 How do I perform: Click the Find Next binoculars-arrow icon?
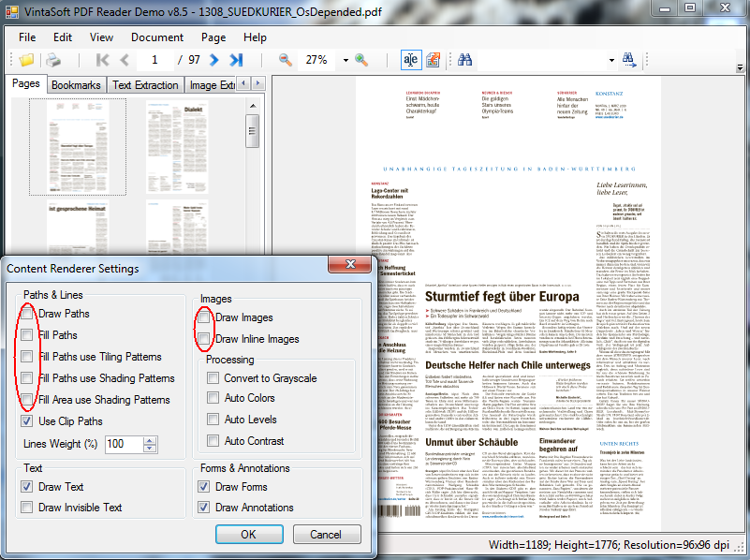(628, 59)
